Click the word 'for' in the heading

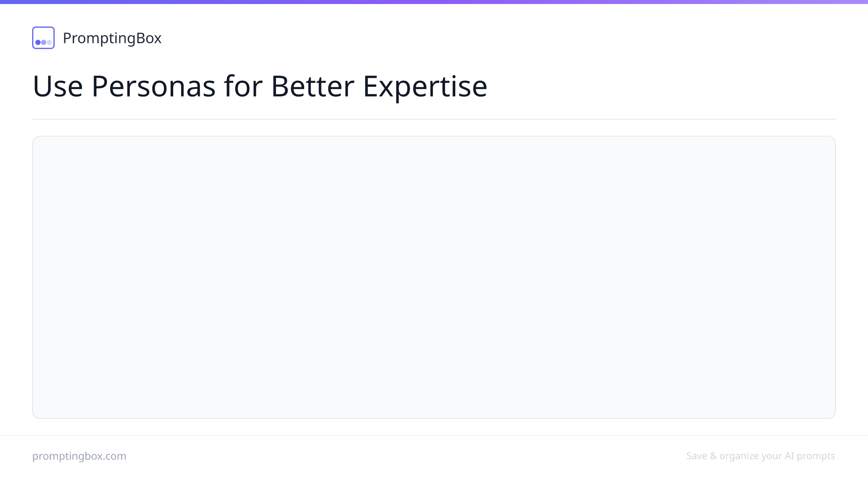point(244,86)
